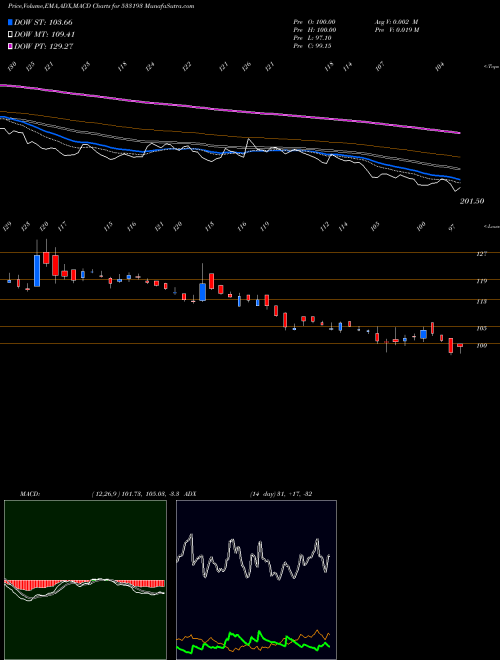Click the 100 price level label
The width and height of the screenshot is (500, 660).
pos(482,346)
